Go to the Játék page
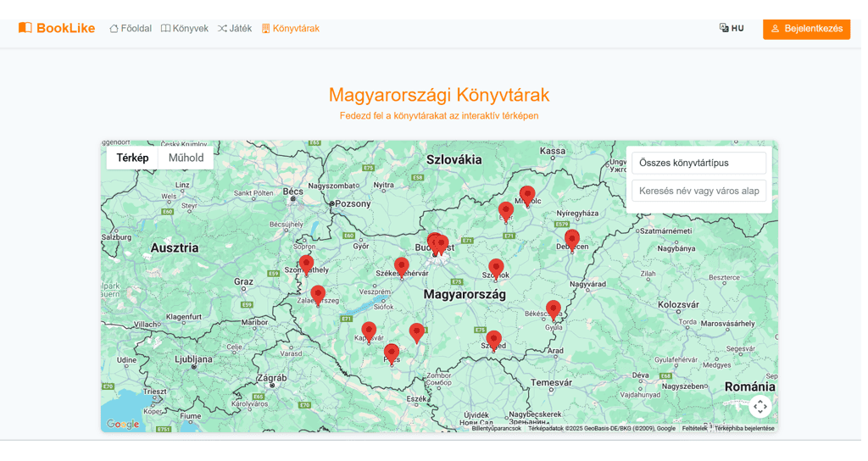 pos(235,29)
